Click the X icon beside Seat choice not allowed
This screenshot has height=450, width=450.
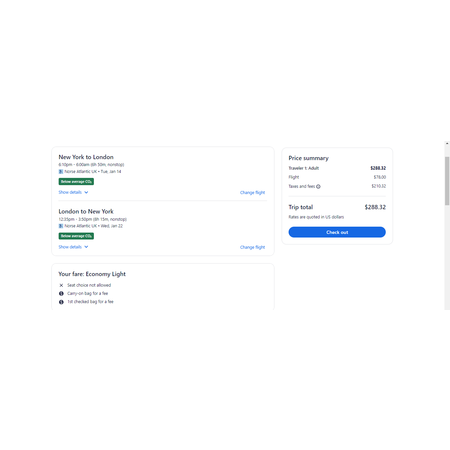(61, 285)
